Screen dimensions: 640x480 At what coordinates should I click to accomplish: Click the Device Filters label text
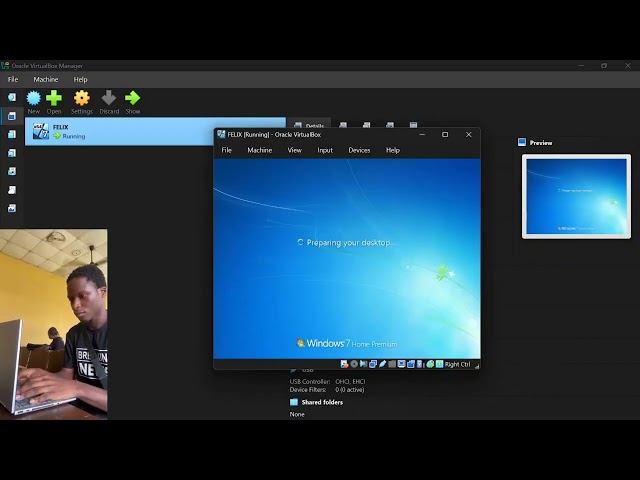coord(308,390)
